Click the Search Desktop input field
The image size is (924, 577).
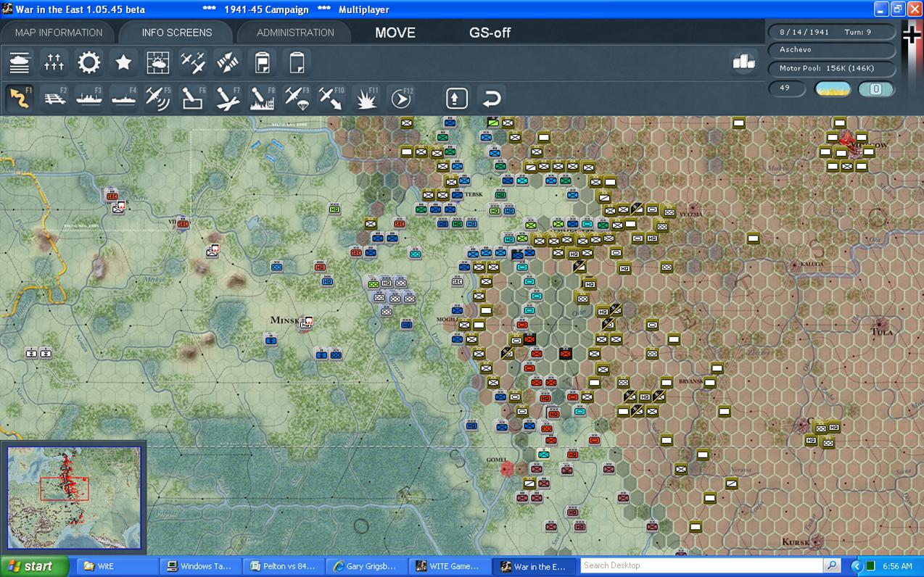tap(702, 565)
